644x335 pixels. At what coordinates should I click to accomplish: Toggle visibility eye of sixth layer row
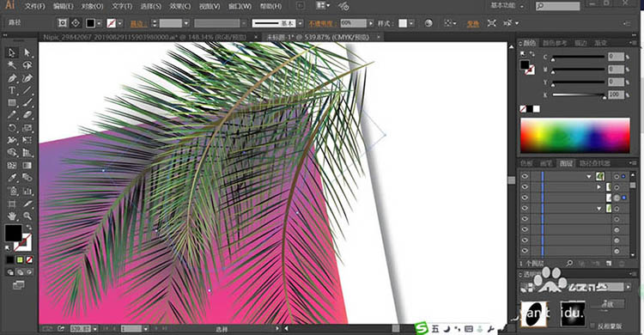click(x=525, y=229)
